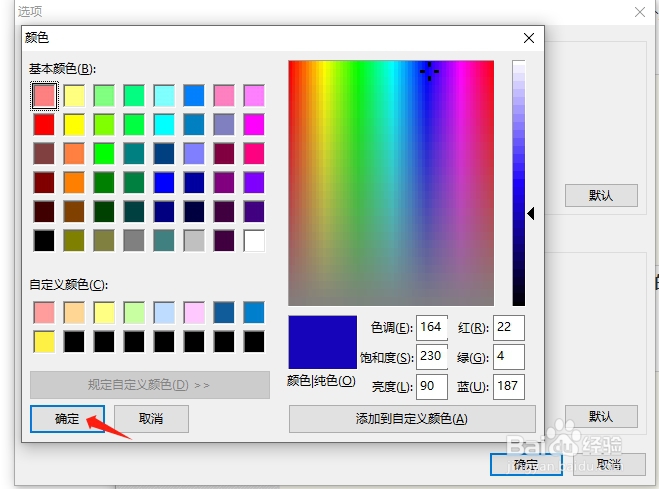Click the 亮度 input field
The image size is (659, 489).
pyautogui.click(x=432, y=386)
